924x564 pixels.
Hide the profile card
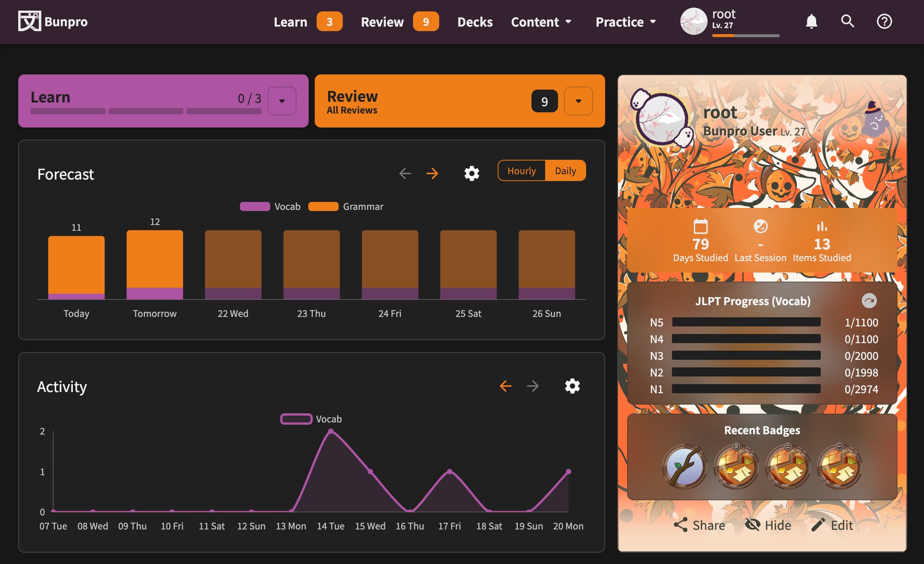[768, 525]
